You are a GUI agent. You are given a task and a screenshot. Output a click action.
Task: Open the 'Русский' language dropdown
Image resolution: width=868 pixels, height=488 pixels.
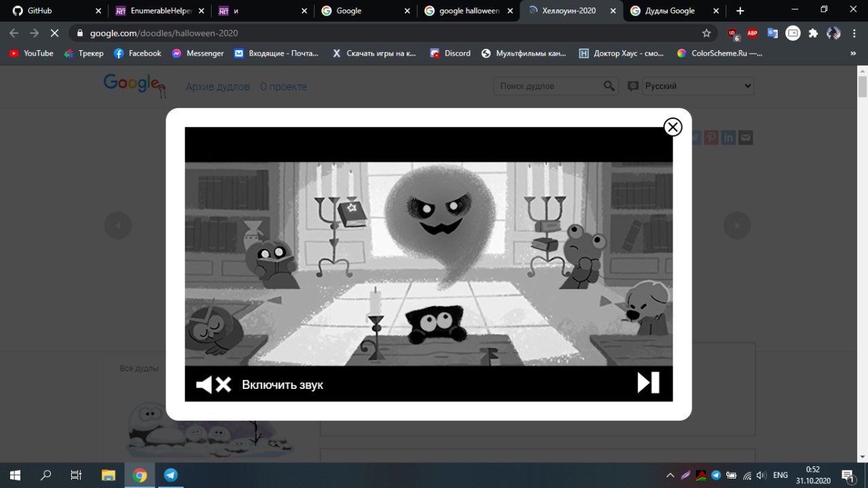(698, 86)
